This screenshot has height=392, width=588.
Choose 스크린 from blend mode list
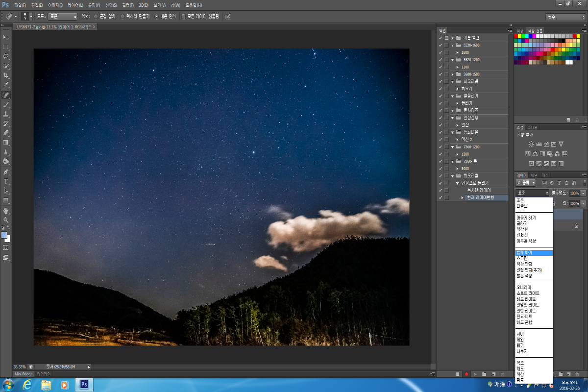click(521, 258)
